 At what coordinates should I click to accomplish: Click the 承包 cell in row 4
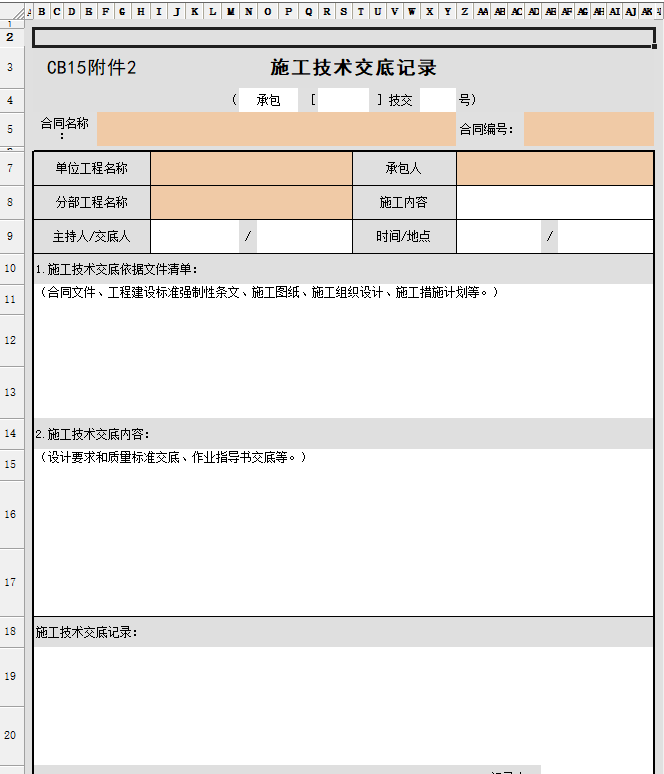point(268,100)
